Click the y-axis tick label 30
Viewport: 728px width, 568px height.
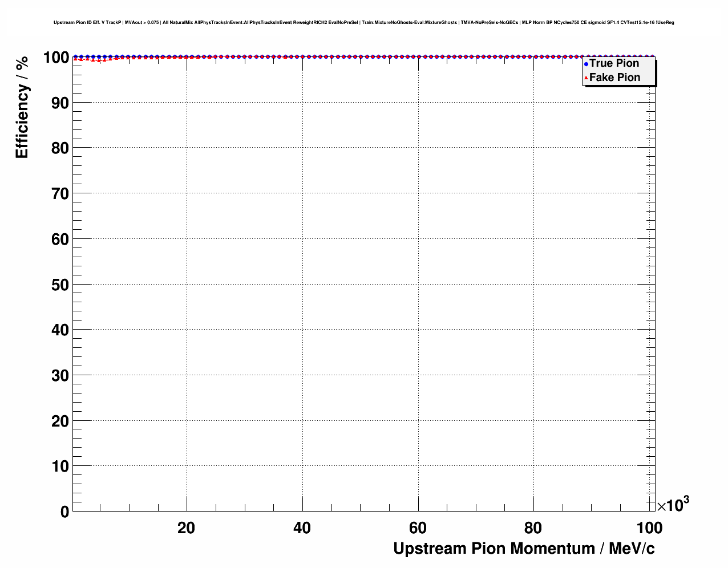coord(60,376)
